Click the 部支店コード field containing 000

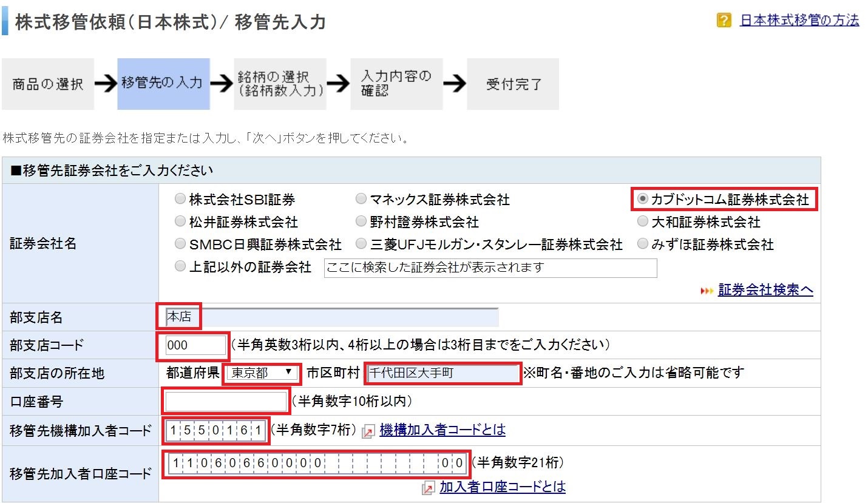coord(195,345)
